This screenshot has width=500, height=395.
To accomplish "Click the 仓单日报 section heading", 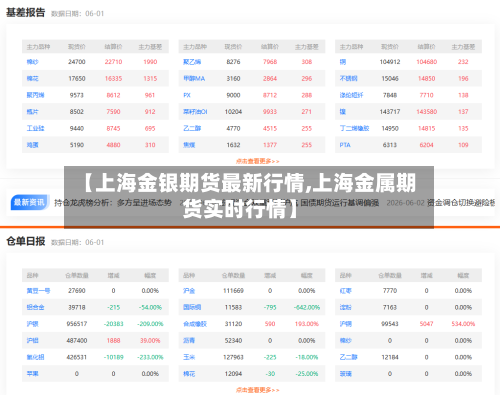I will [x=26, y=241].
